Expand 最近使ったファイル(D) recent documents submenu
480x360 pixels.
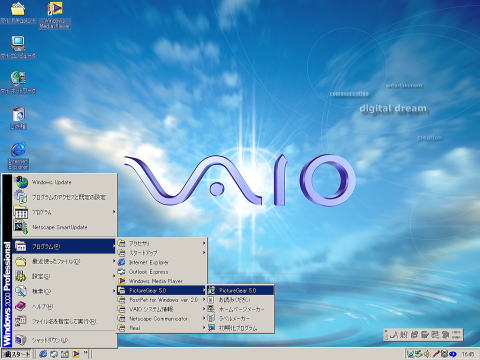pos(65,261)
